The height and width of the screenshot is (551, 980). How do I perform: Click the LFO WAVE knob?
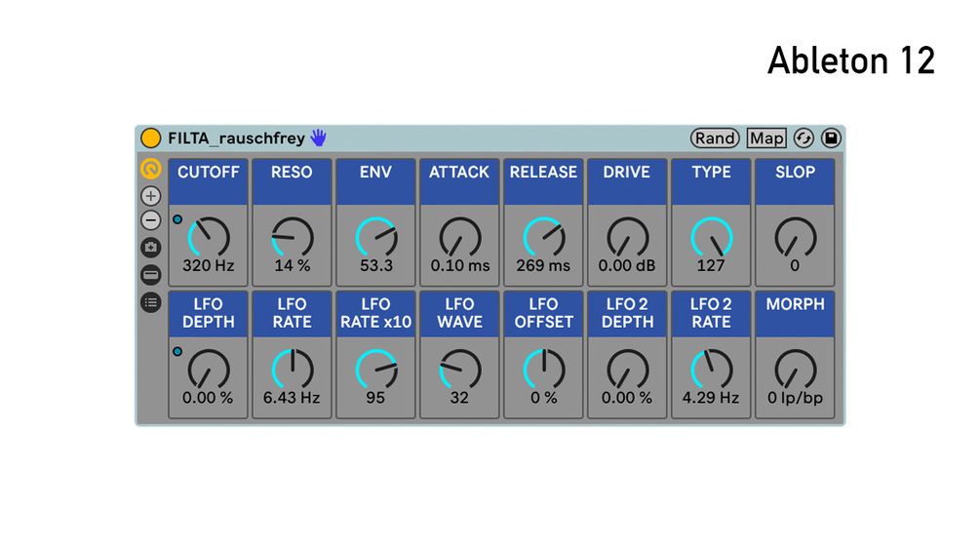[x=460, y=370]
